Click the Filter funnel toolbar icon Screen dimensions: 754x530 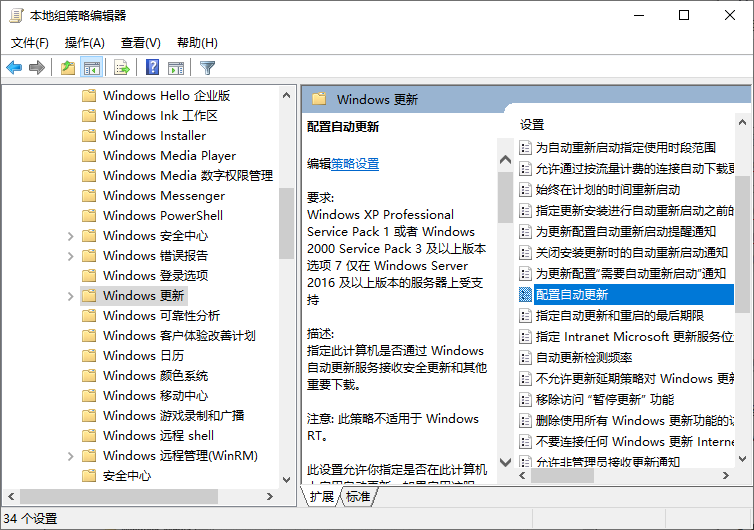point(207,68)
